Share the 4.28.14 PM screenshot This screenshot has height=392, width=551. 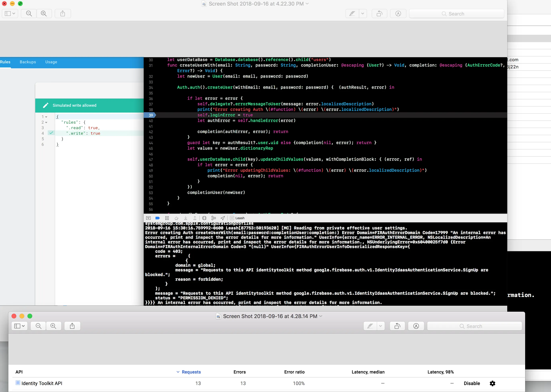[x=72, y=326]
